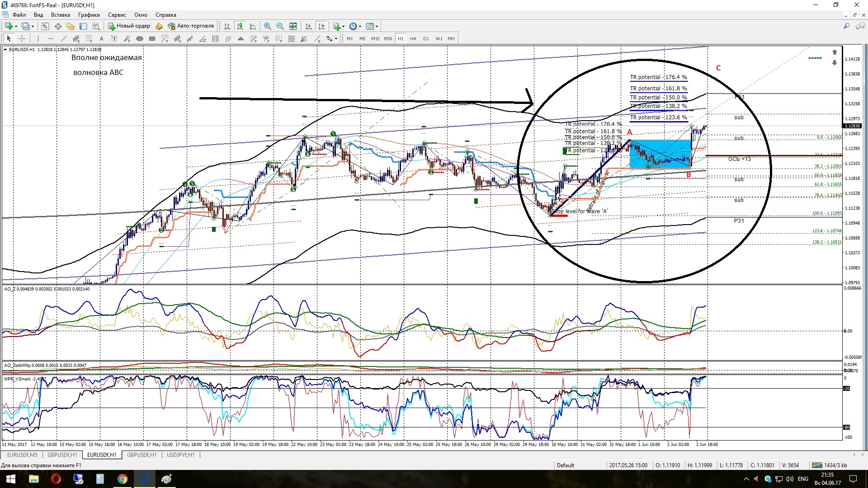868x488 pixels.
Task: Switch to the EURUSDf,M5 chart tab
Action: [22, 455]
